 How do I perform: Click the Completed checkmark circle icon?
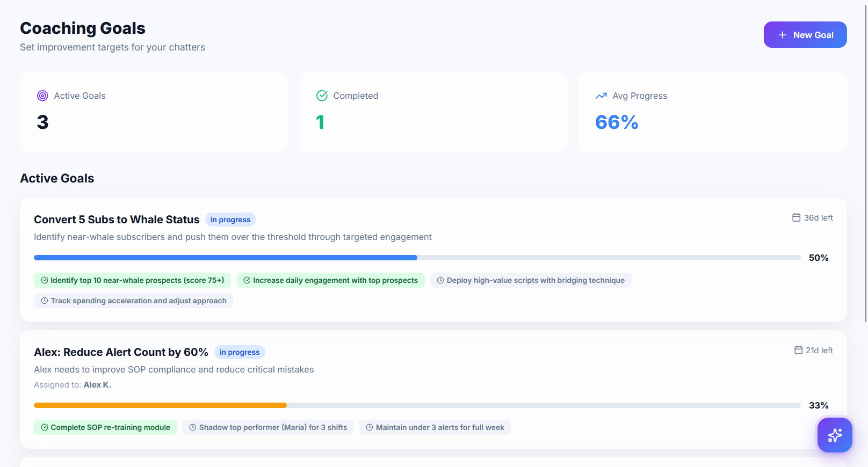[322, 96]
